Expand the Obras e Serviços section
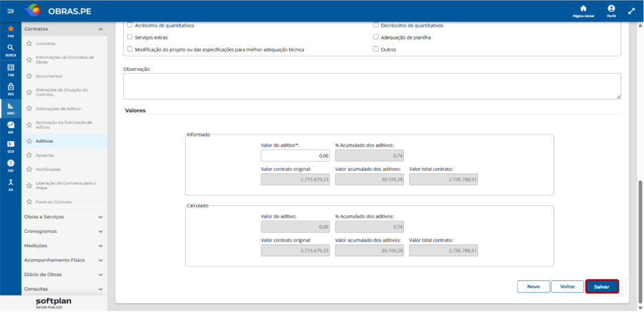Image resolution: width=644 pixels, height=312 pixels. pyautogui.click(x=64, y=217)
